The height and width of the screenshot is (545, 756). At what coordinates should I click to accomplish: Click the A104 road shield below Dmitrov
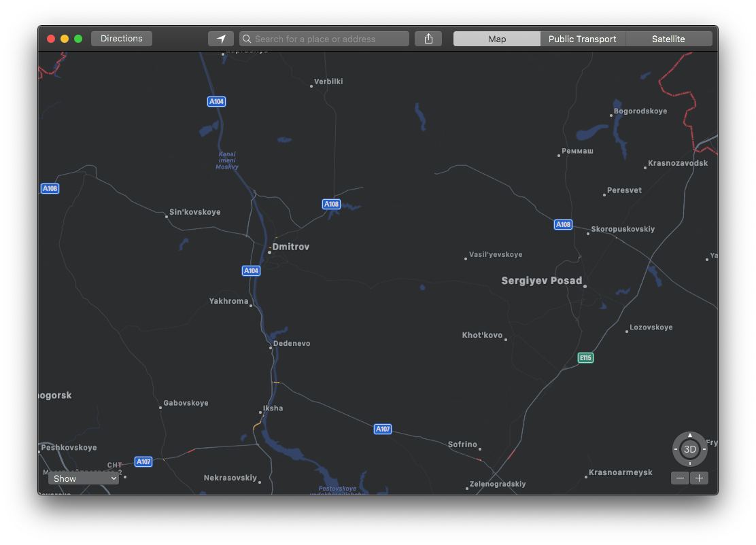coord(251,270)
